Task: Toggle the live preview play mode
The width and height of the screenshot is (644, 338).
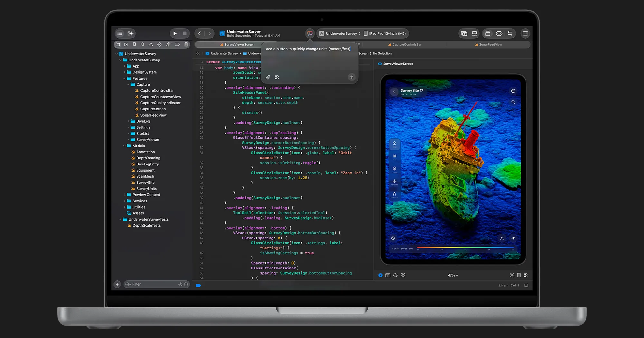Action: (380, 275)
